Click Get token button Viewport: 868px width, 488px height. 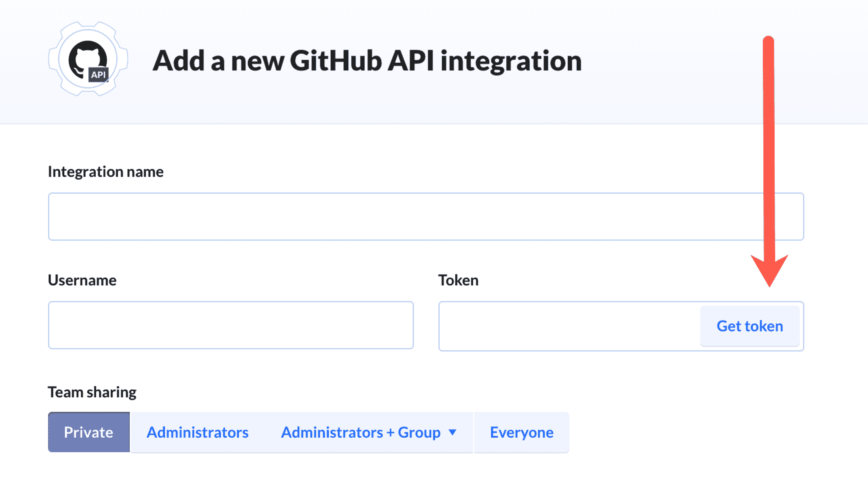point(750,326)
